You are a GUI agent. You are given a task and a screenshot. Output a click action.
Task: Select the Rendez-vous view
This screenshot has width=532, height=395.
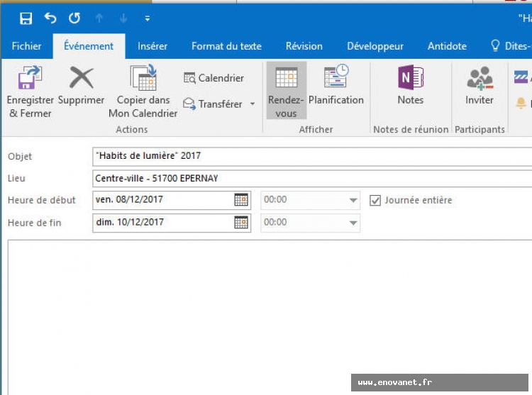pyautogui.click(x=286, y=91)
